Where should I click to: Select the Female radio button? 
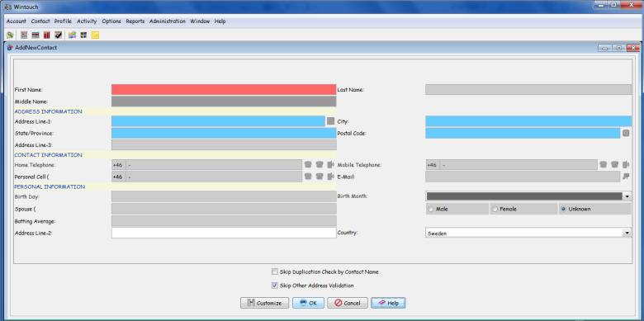pyautogui.click(x=495, y=209)
